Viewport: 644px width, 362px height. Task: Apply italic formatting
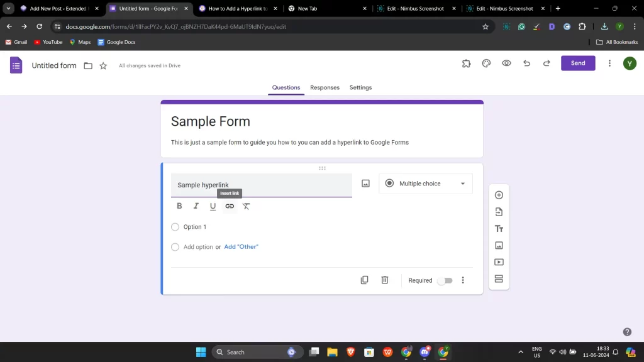coord(196,206)
